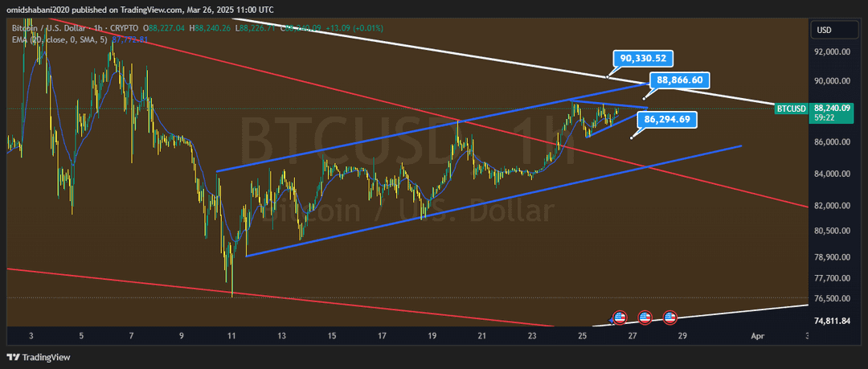
Task: Click the BTCUSD symbol label on the price axis
Action: point(791,109)
